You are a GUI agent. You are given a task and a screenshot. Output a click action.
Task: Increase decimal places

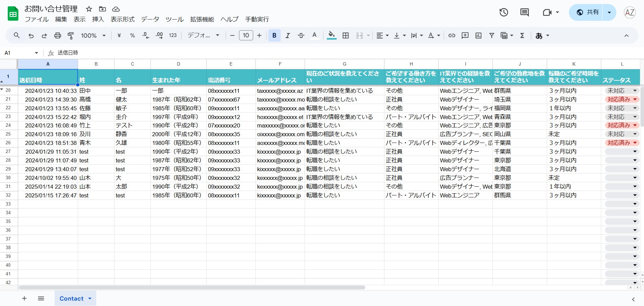(x=159, y=35)
